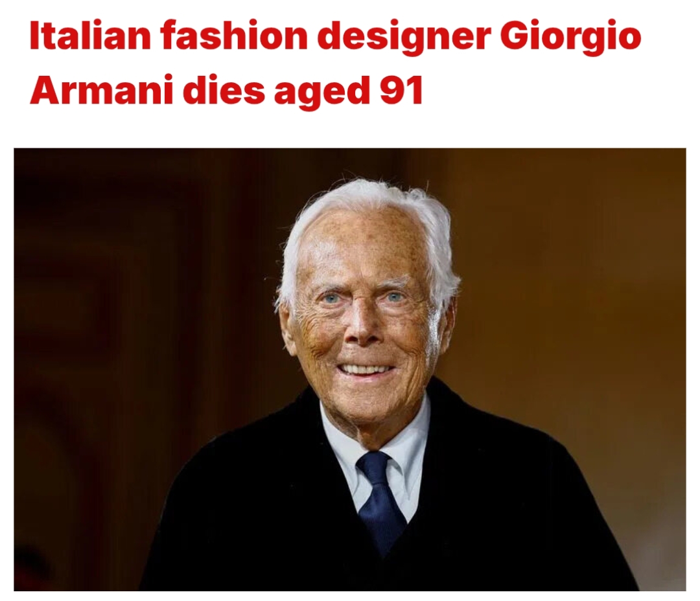700x601 pixels.
Task: Click the name "Armani" in the headline
Action: pos(101,91)
